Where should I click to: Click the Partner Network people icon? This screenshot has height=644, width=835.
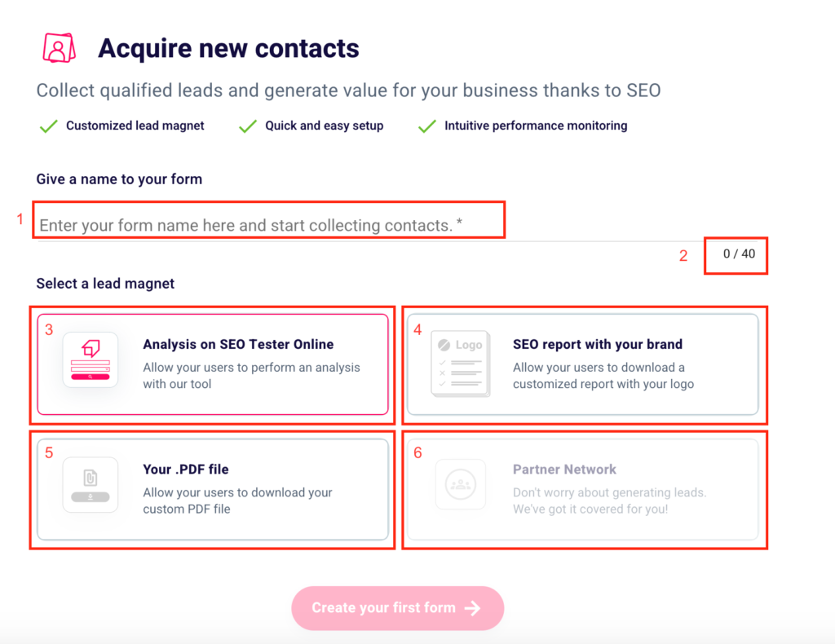[x=460, y=485]
